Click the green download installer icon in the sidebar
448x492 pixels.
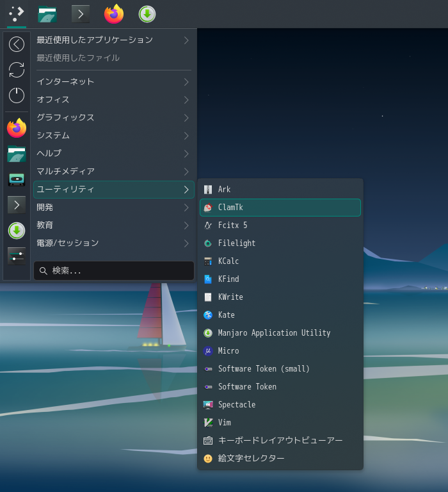click(x=17, y=230)
